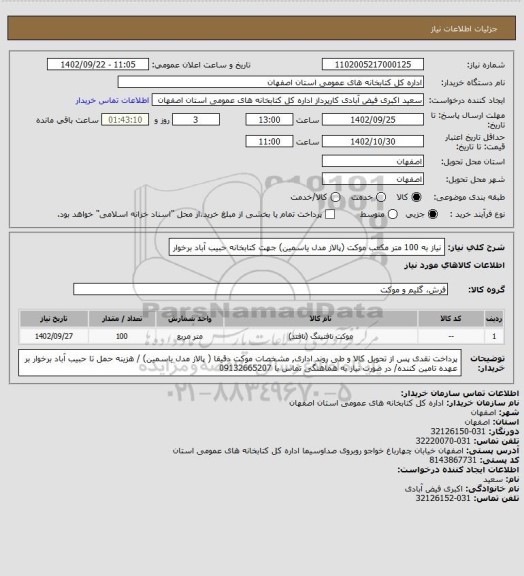The width and height of the screenshot is (524, 576).
Task: Click the need date cell 1402/09/27
Action: click(x=54, y=336)
